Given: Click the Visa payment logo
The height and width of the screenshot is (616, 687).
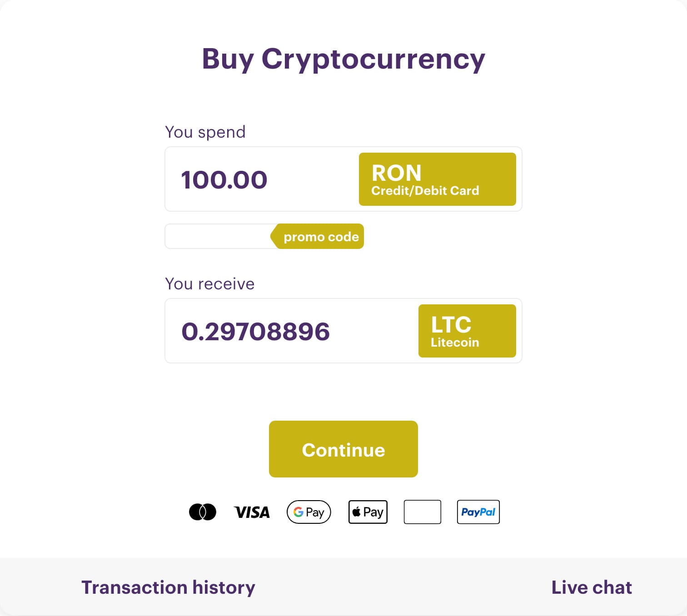Looking at the screenshot, I should coord(252,512).
